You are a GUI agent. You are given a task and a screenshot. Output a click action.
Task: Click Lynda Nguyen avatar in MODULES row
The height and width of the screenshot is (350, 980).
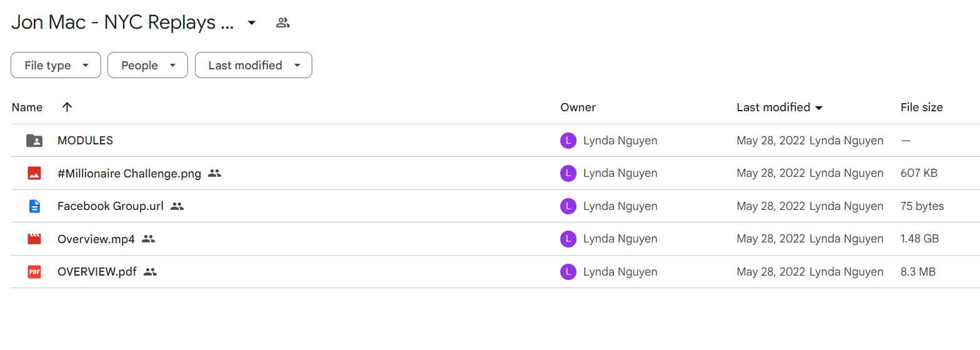point(568,141)
